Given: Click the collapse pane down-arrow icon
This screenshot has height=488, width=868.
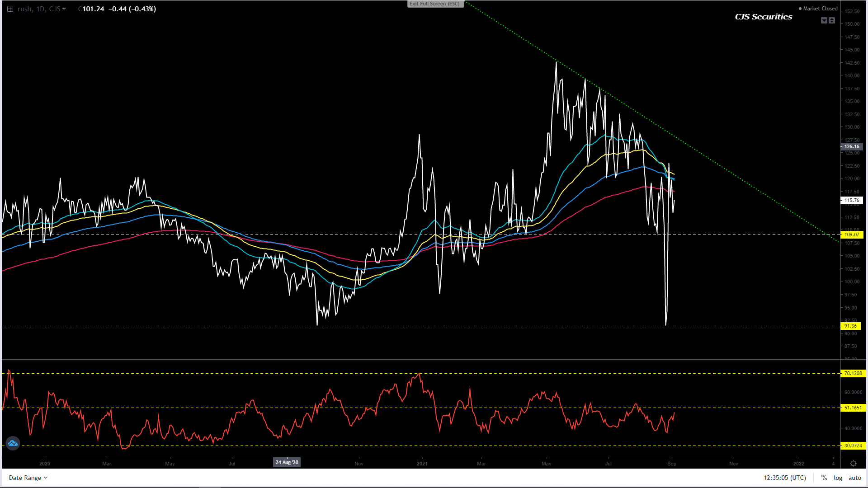Looking at the screenshot, I should point(824,20).
